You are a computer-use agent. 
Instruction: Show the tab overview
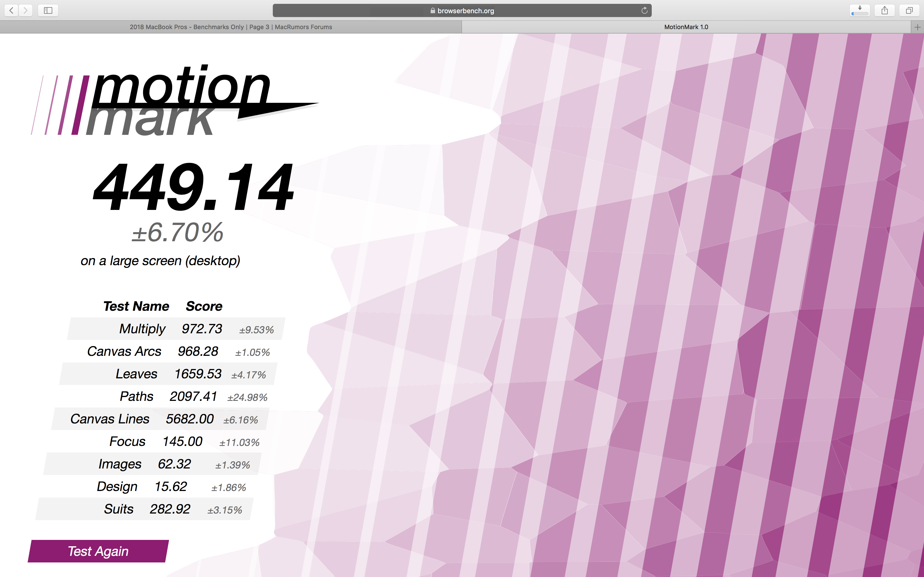909,10
